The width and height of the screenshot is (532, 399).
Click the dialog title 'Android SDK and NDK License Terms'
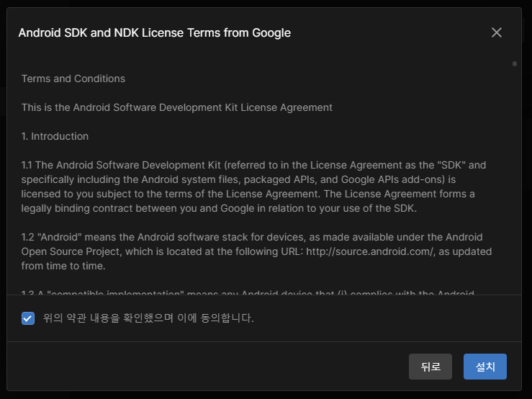pyautogui.click(x=154, y=33)
